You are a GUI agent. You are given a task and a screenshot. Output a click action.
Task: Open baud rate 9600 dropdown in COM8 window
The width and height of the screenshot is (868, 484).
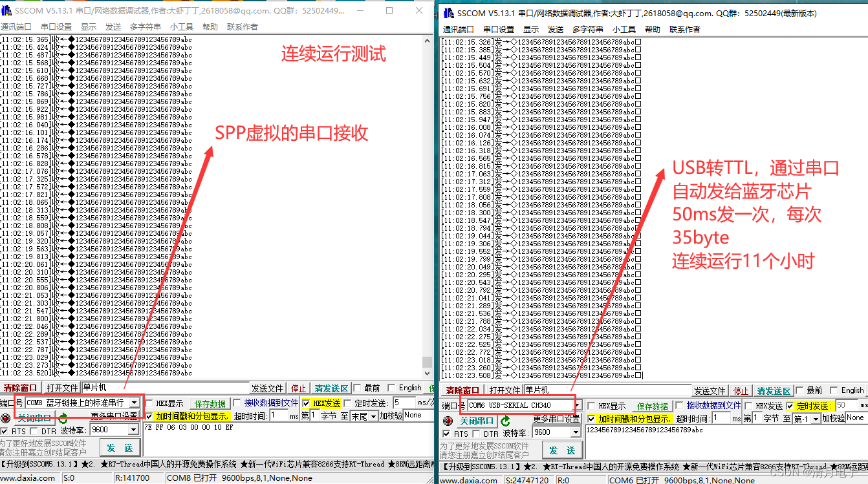[133, 430]
